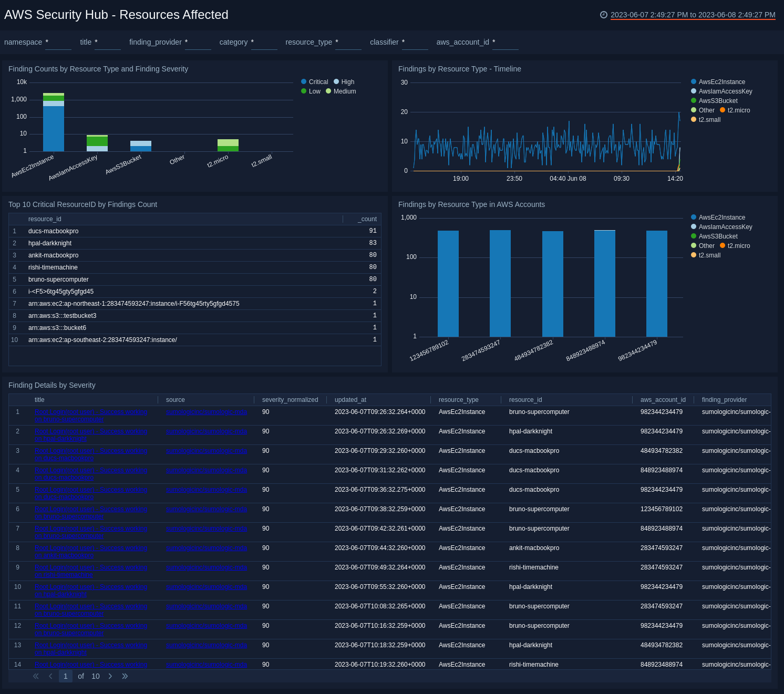Go to first page of Finding Details

click(x=36, y=676)
